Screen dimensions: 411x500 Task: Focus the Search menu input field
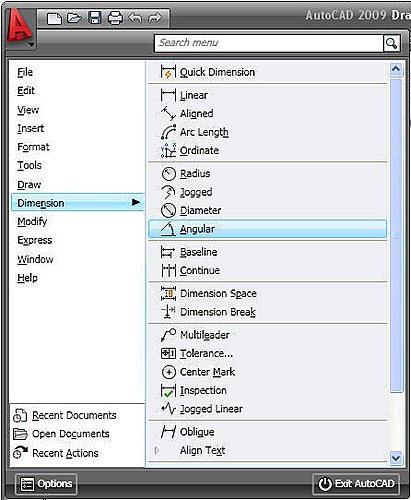tap(269, 43)
